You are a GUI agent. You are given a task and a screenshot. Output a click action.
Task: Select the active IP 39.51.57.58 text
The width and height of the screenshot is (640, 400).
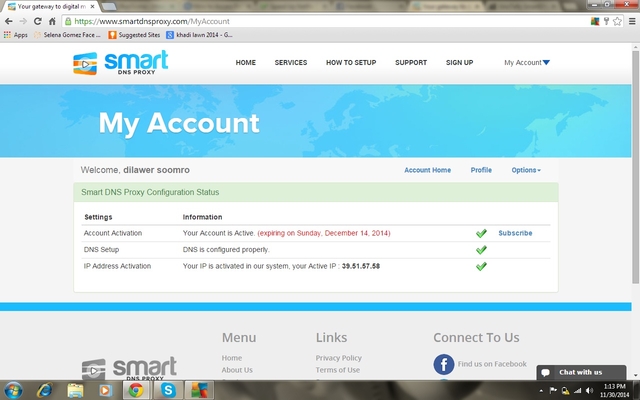tap(361, 266)
